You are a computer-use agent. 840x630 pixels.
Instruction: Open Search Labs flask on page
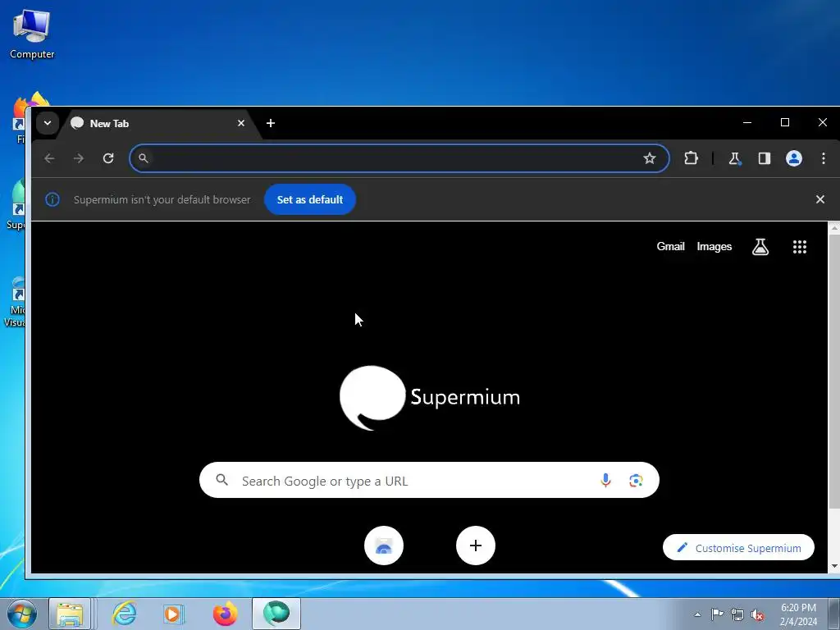click(760, 246)
